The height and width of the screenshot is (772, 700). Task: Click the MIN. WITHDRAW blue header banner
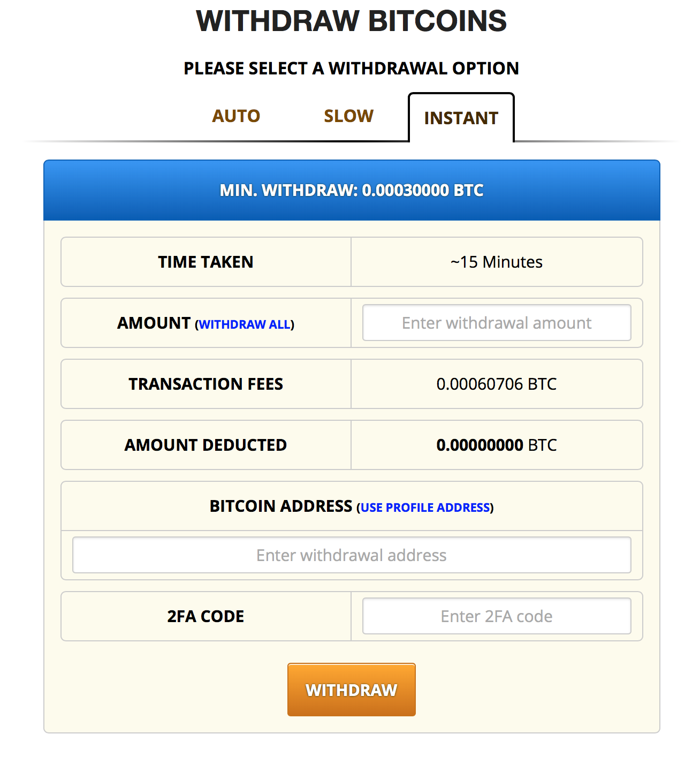(x=352, y=190)
